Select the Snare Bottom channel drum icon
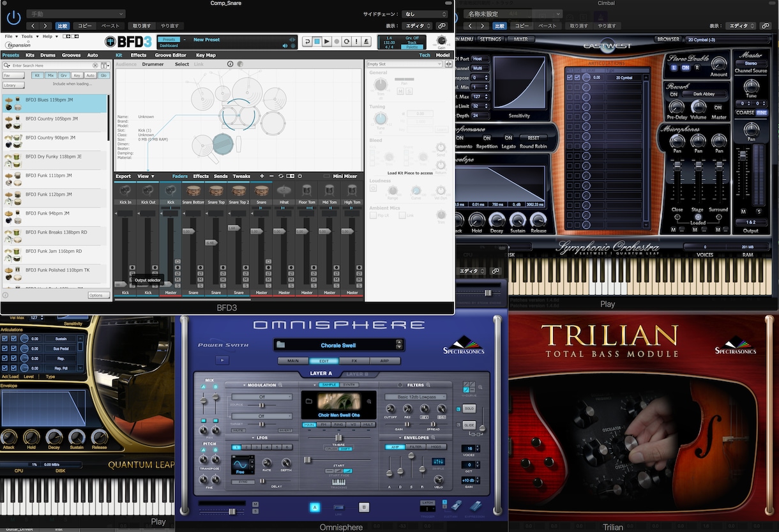The image size is (779, 532). click(193, 190)
